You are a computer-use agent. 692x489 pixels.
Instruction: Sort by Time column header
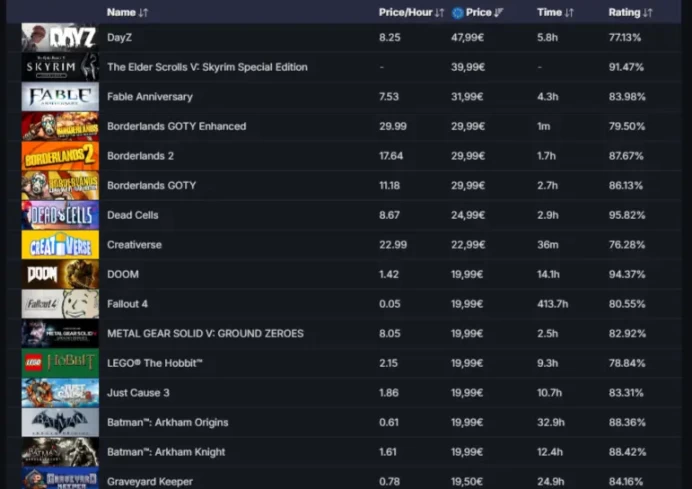[555, 12]
